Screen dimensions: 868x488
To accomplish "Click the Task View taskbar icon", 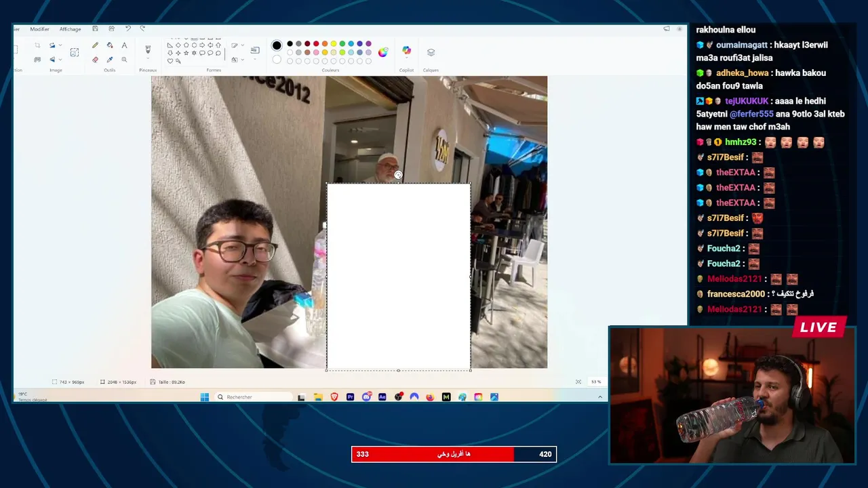I will [301, 397].
